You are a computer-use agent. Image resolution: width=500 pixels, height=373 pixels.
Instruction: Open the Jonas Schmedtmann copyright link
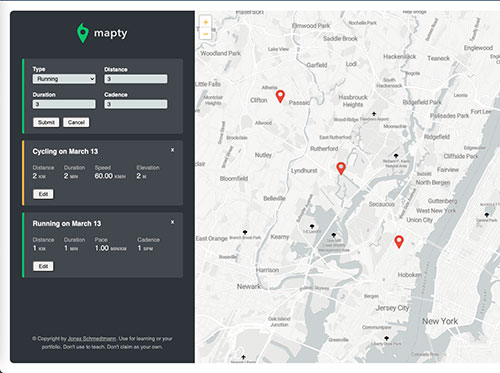(92, 339)
